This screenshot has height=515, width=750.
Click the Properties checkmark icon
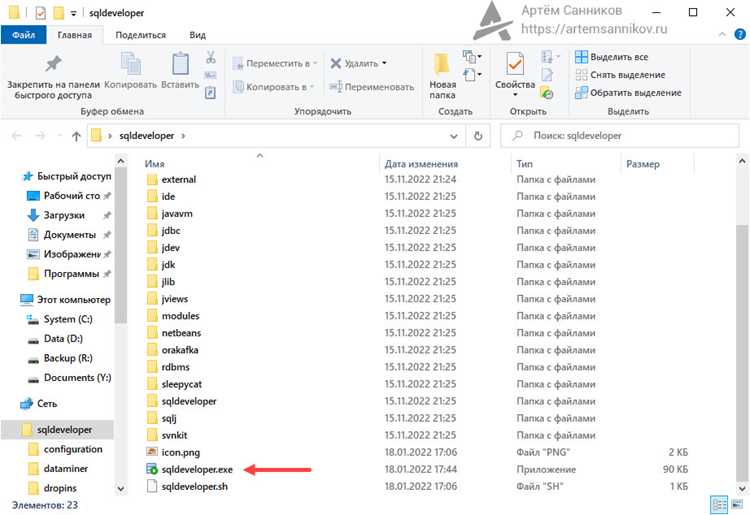515,64
